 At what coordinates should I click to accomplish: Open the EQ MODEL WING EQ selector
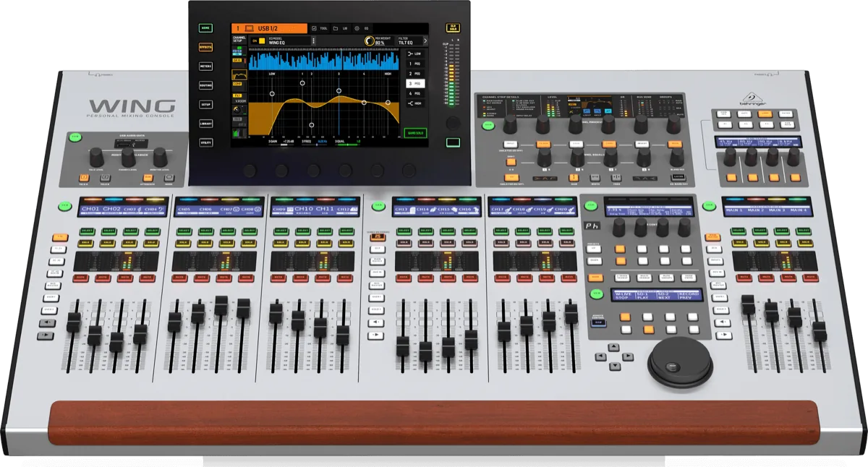289,41
